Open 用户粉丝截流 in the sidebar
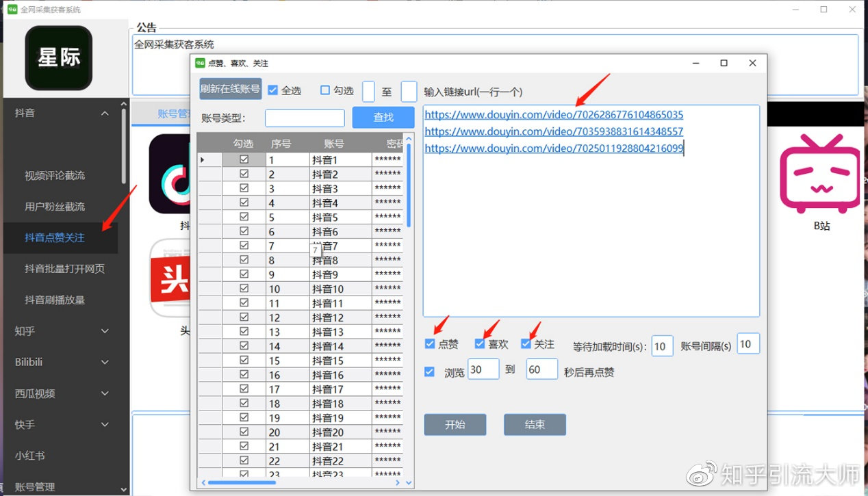 55,207
